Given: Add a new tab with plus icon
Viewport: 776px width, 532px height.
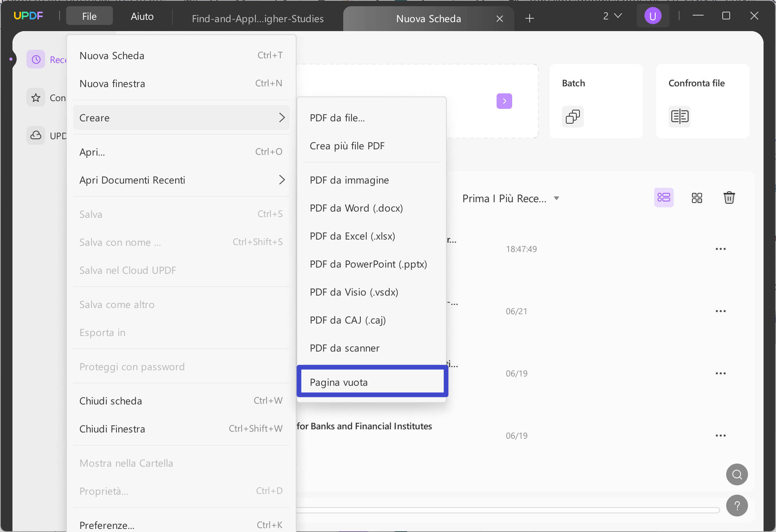Looking at the screenshot, I should coord(530,18).
